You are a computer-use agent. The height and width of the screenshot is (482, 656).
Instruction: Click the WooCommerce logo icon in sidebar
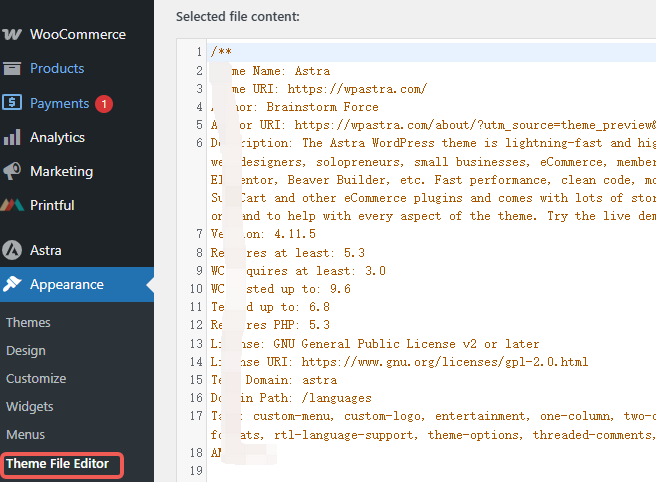[x=12, y=34]
